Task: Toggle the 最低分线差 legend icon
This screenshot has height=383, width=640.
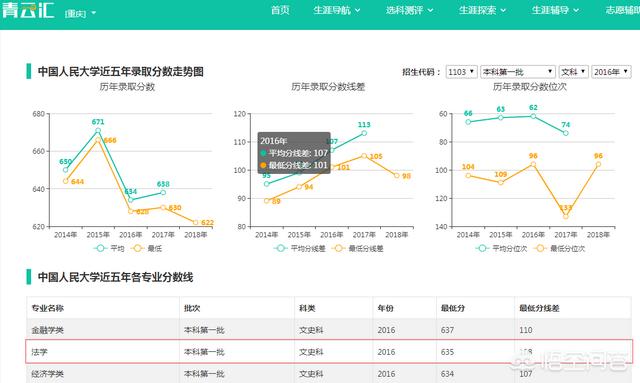Action: coord(338,248)
